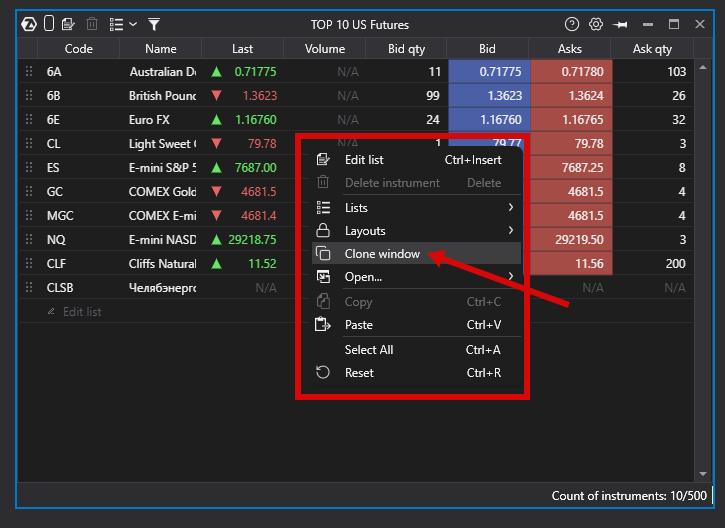
Task: Click the Bid column header
Action: tap(487, 49)
